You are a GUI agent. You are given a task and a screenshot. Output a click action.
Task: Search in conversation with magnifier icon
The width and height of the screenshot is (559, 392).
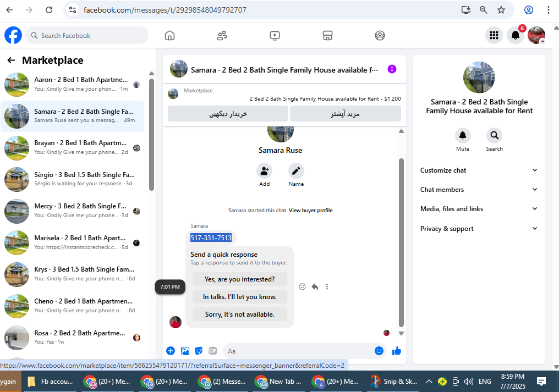click(x=494, y=135)
